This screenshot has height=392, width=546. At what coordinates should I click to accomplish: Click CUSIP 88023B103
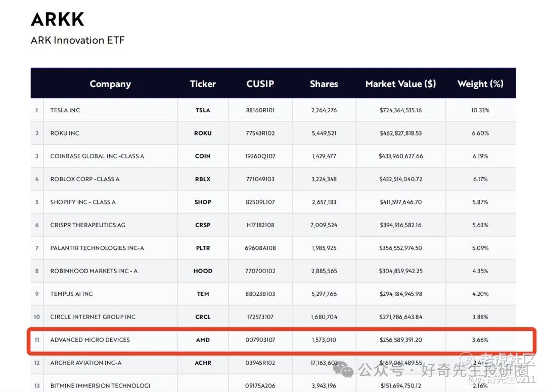[260, 294]
